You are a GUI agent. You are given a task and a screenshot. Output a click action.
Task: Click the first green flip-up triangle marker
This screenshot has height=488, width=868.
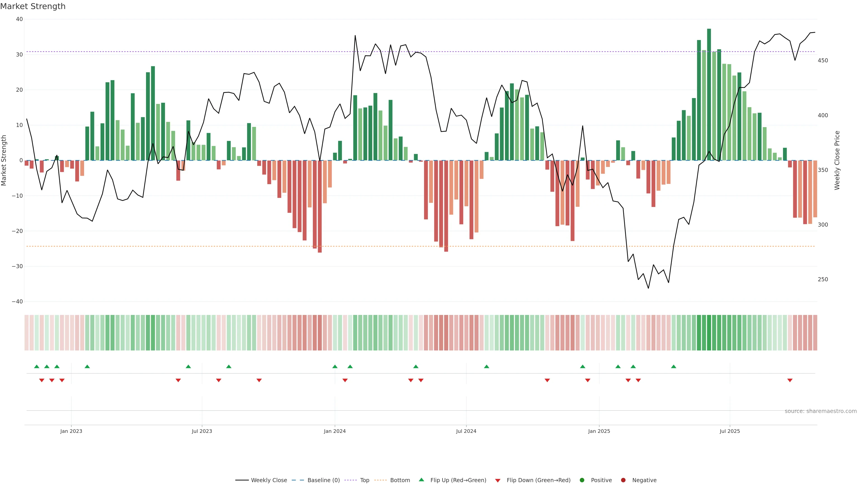click(37, 366)
